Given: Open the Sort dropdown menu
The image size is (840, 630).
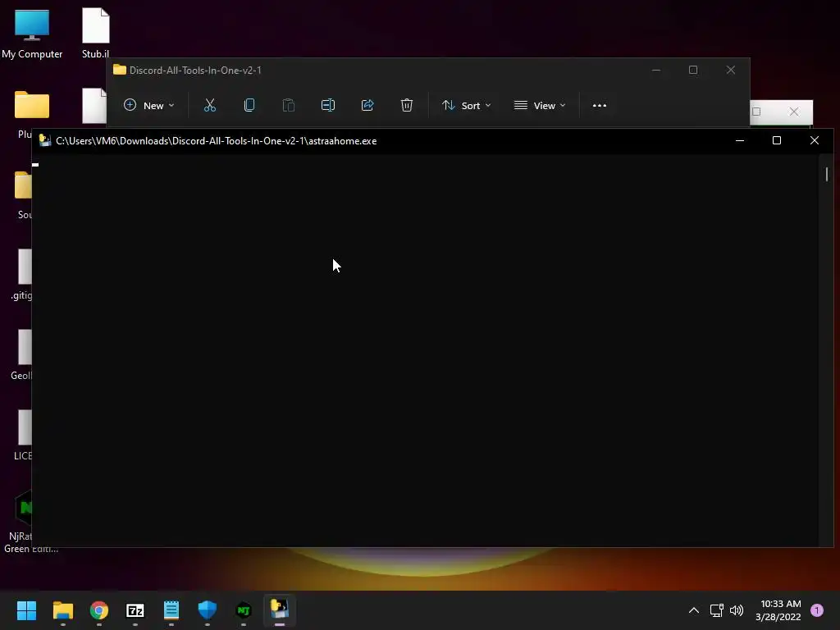Looking at the screenshot, I should (x=466, y=106).
